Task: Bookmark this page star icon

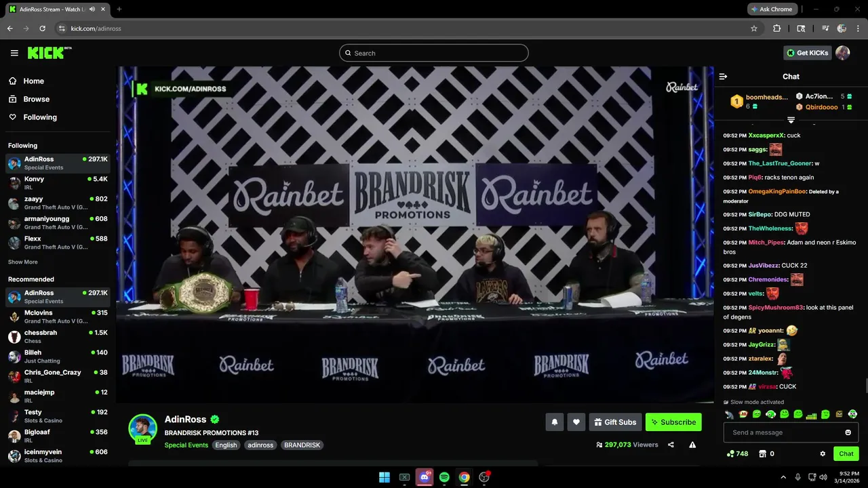Action: 753,28
